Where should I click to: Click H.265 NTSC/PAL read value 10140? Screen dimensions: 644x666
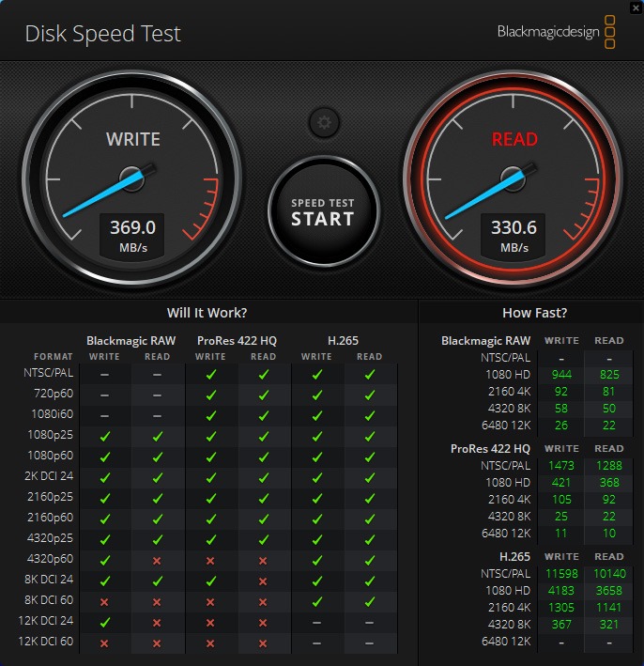coord(609,574)
